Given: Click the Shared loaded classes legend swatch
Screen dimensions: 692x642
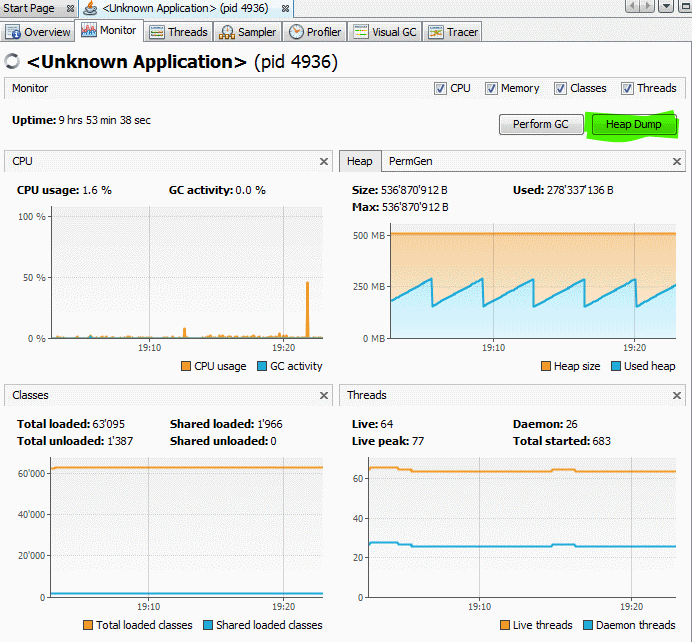Looking at the screenshot, I should click(x=208, y=625).
